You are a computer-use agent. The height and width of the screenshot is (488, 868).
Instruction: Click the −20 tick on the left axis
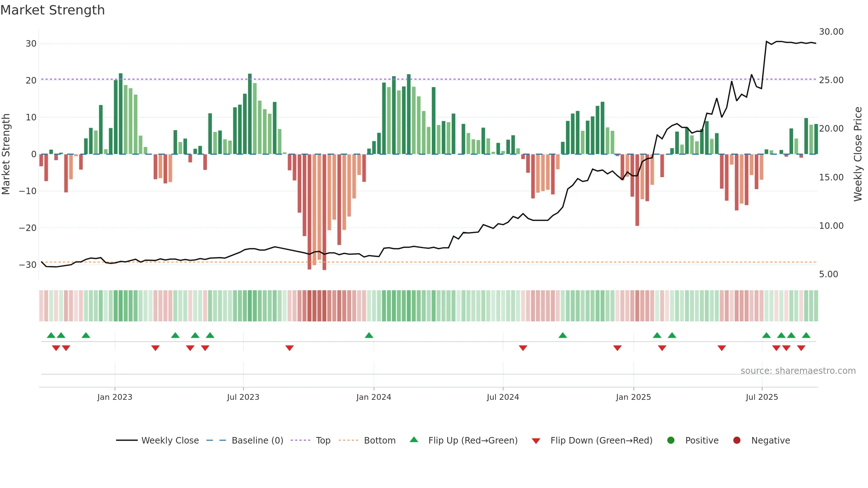click(x=28, y=228)
